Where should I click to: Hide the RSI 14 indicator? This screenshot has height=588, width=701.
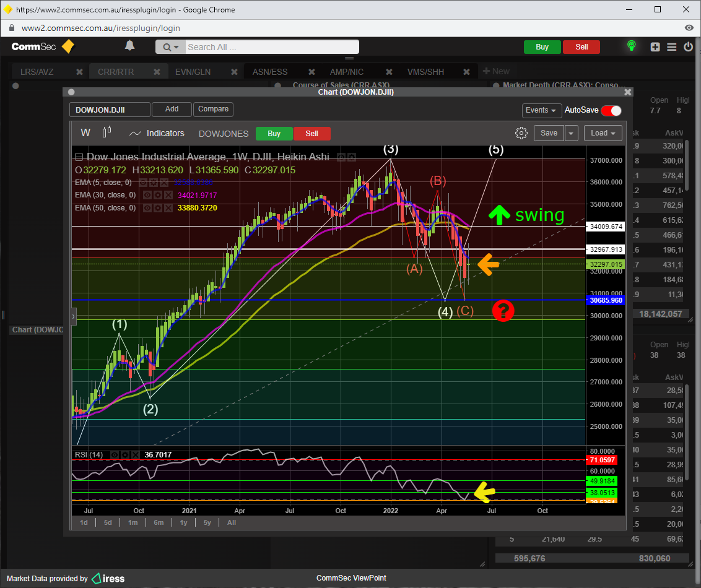click(115, 455)
